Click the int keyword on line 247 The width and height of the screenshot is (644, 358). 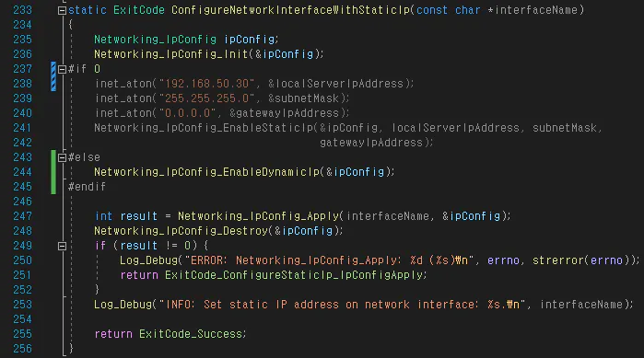pyautogui.click(x=103, y=216)
